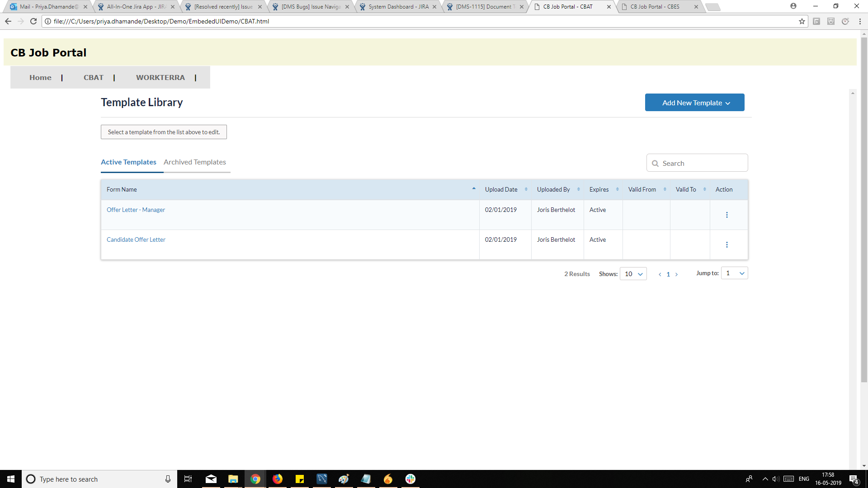Screen dimensions: 868x488
Task: Open Chrome user profile icon
Action: [x=793, y=6]
